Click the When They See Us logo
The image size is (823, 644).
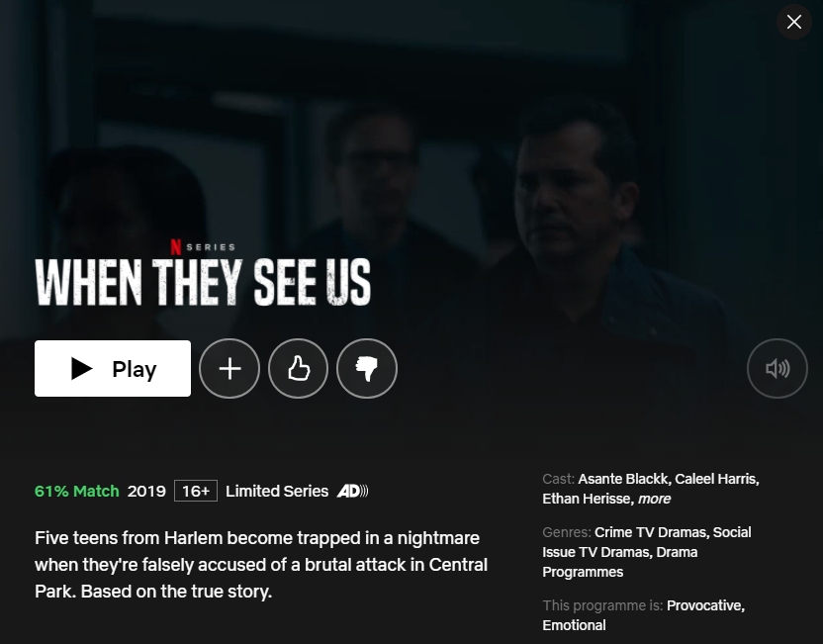tap(203, 282)
